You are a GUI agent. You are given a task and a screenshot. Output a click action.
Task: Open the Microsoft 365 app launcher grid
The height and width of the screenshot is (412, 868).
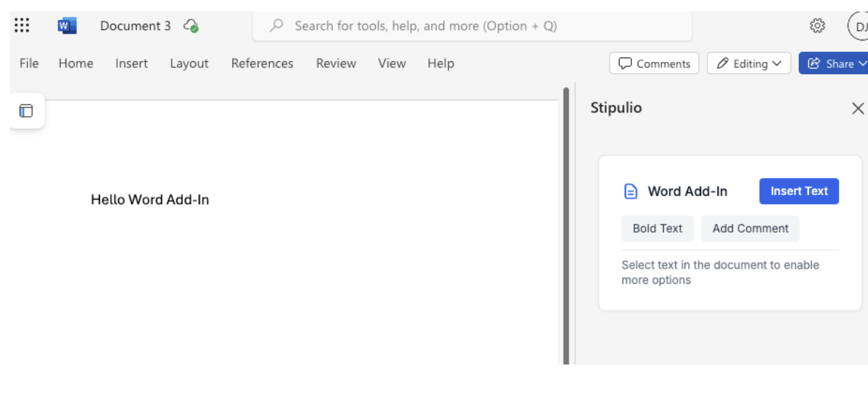point(22,26)
